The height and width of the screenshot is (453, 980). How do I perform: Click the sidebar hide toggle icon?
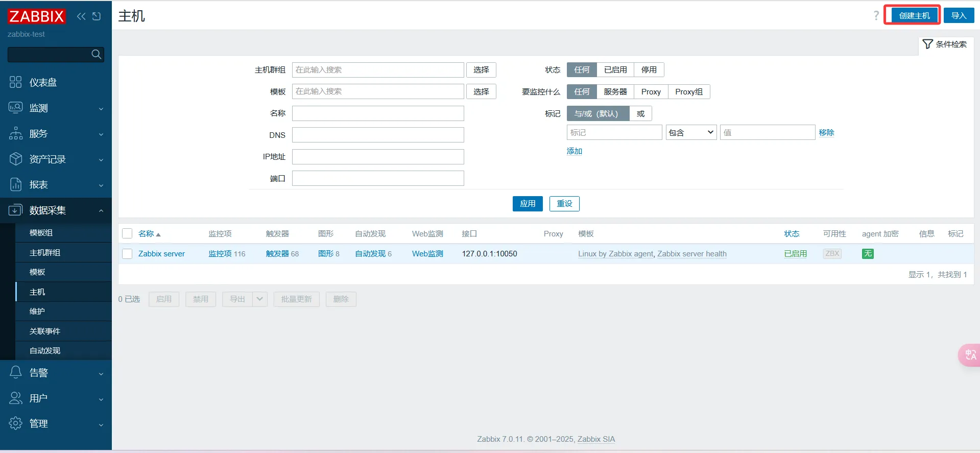click(x=97, y=16)
